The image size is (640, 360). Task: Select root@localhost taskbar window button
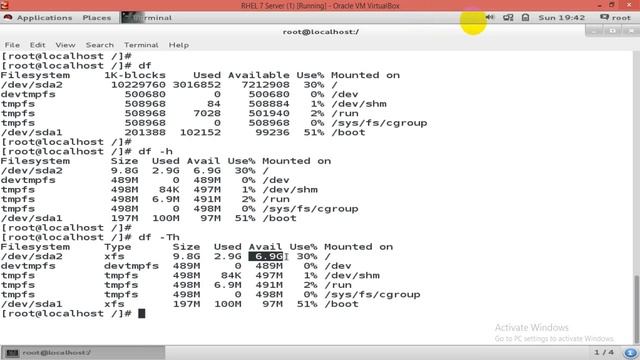pos(84,353)
